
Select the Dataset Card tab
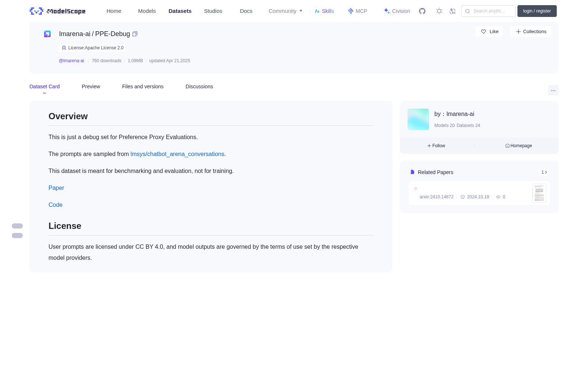coord(44,86)
